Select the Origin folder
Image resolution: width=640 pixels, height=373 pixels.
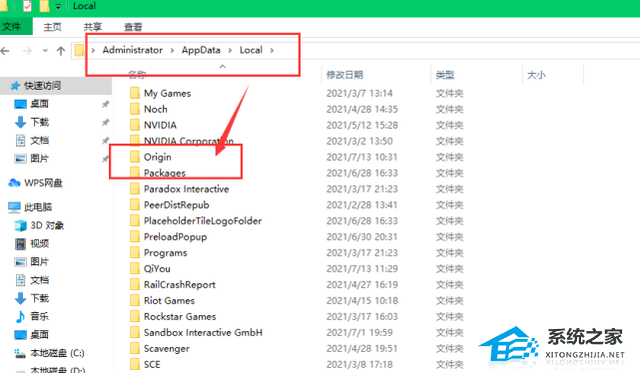pyautogui.click(x=158, y=157)
